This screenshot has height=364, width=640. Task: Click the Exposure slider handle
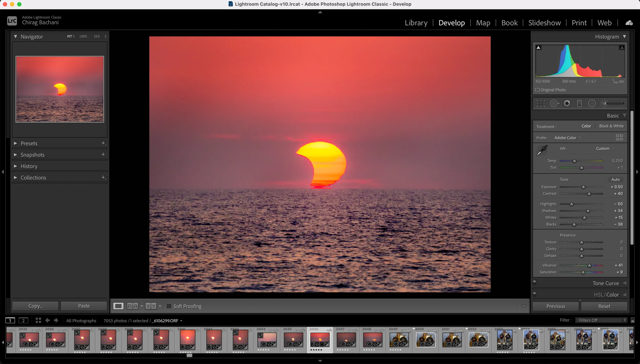pyautogui.click(x=583, y=187)
